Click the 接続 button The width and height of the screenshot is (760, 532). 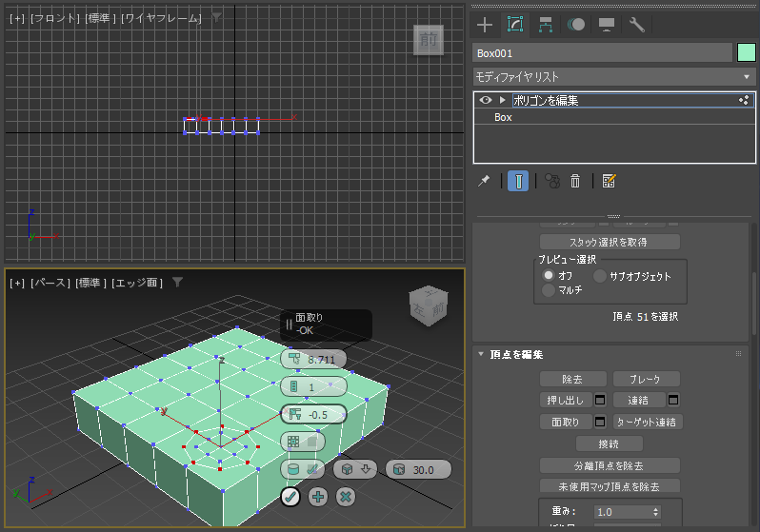point(610,443)
